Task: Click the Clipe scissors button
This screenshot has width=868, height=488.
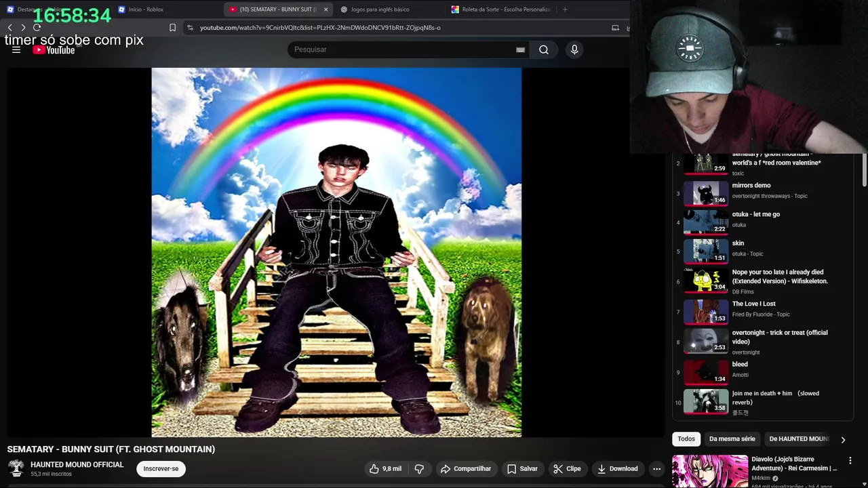Action: coord(567,468)
